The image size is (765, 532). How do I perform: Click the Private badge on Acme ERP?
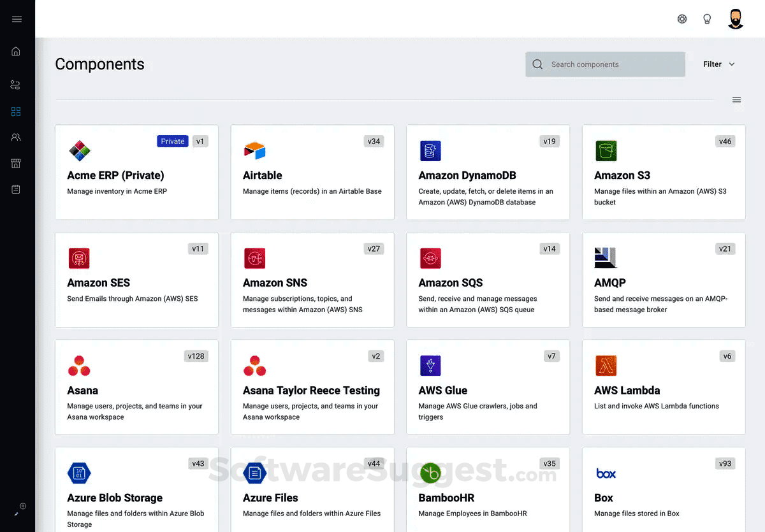coord(172,141)
